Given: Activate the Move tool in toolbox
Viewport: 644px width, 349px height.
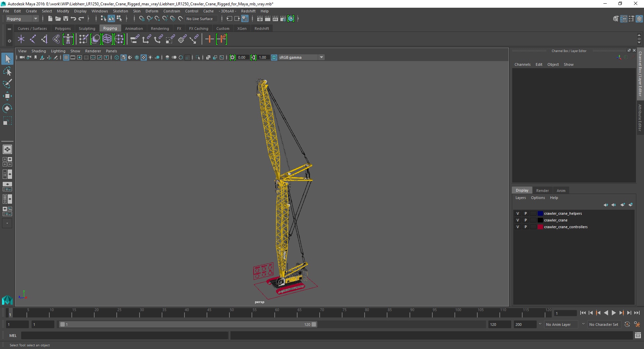Looking at the screenshot, I should pos(7,96).
